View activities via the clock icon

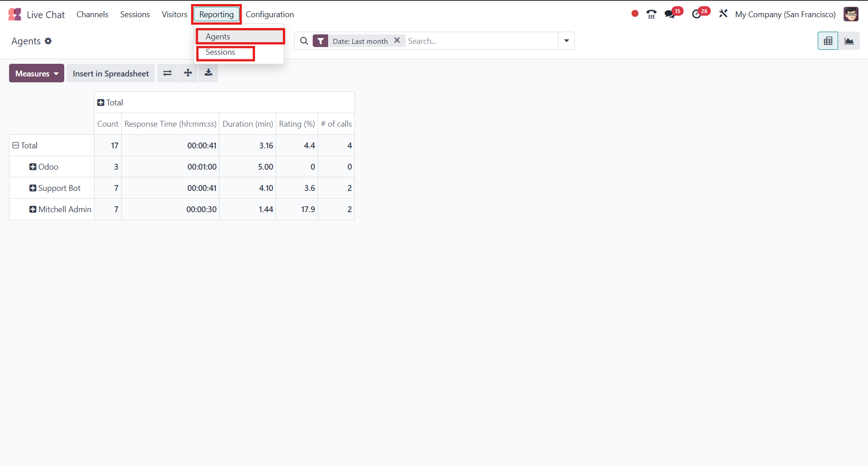click(x=697, y=14)
